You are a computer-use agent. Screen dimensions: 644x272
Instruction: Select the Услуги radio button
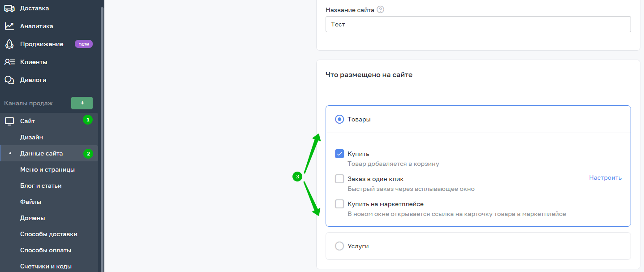pyautogui.click(x=339, y=246)
